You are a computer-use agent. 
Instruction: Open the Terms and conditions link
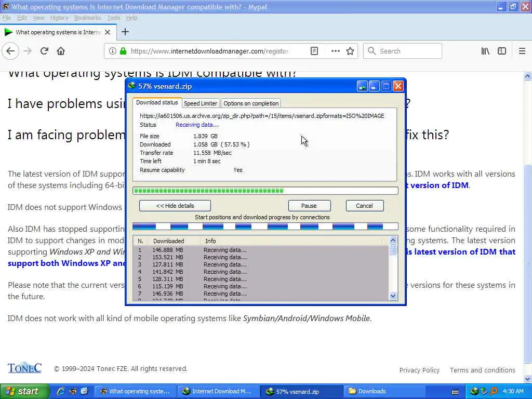click(483, 370)
